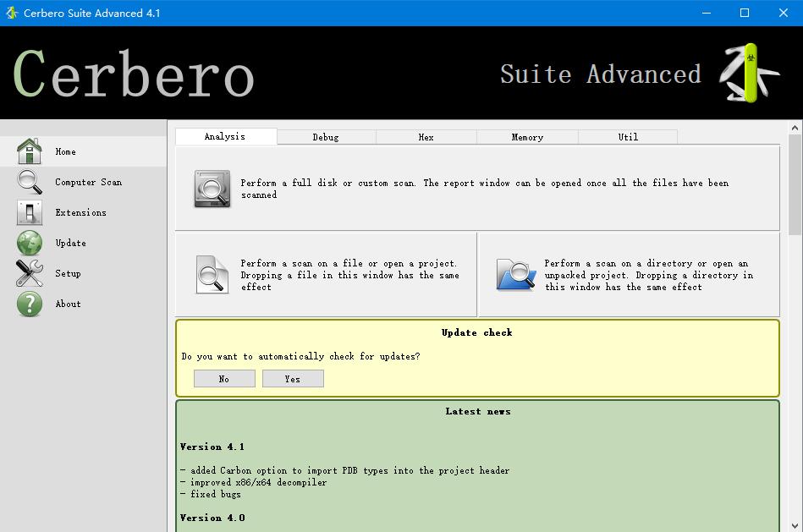Click the vertical scrollbar thumb

[795, 185]
